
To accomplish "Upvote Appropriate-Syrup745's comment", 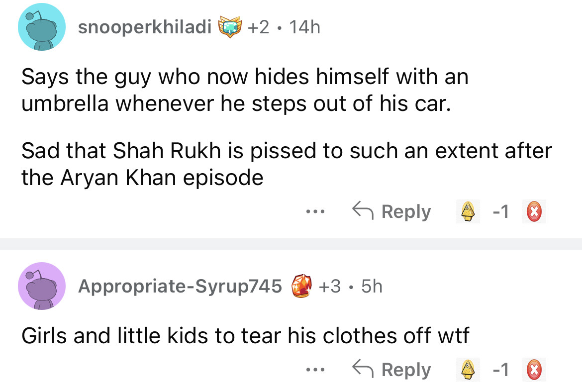I will click(x=467, y=371).
